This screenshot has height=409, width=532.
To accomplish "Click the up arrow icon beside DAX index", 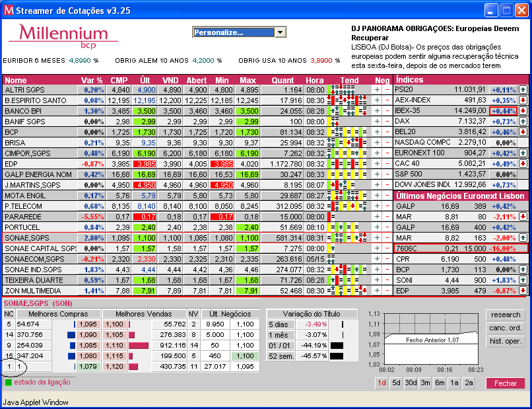I will coord(523,122).
